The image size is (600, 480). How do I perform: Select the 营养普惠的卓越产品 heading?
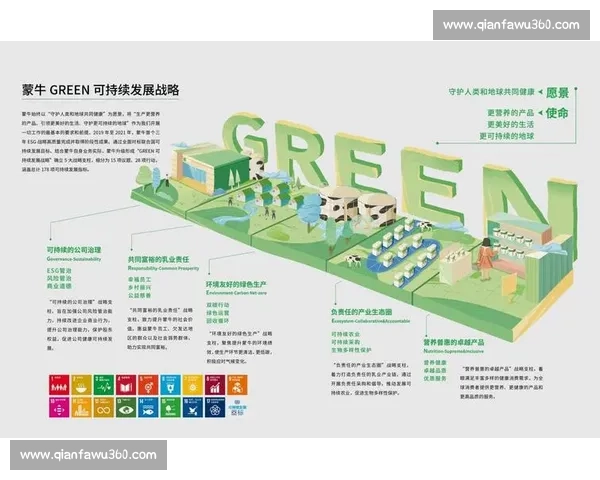coord(455,340)
